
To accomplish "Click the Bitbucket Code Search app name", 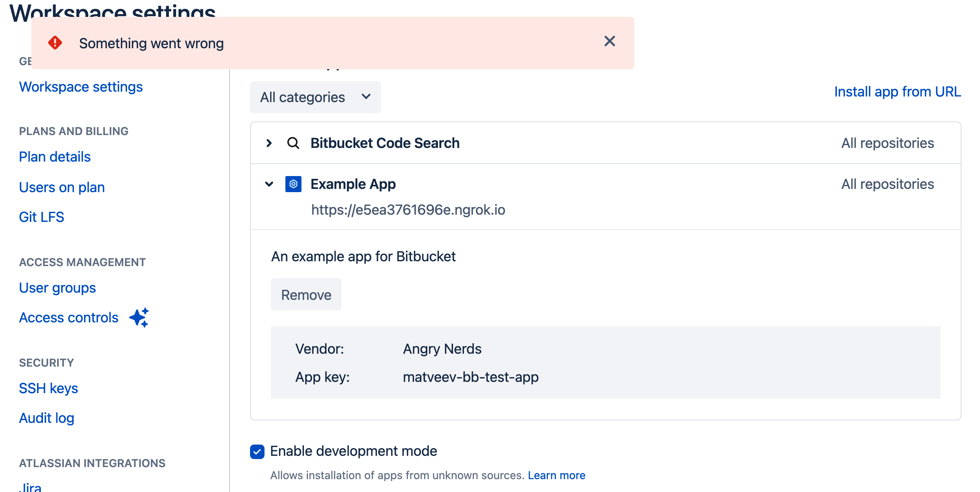I will pyautogui.click(x=385, y=143).
